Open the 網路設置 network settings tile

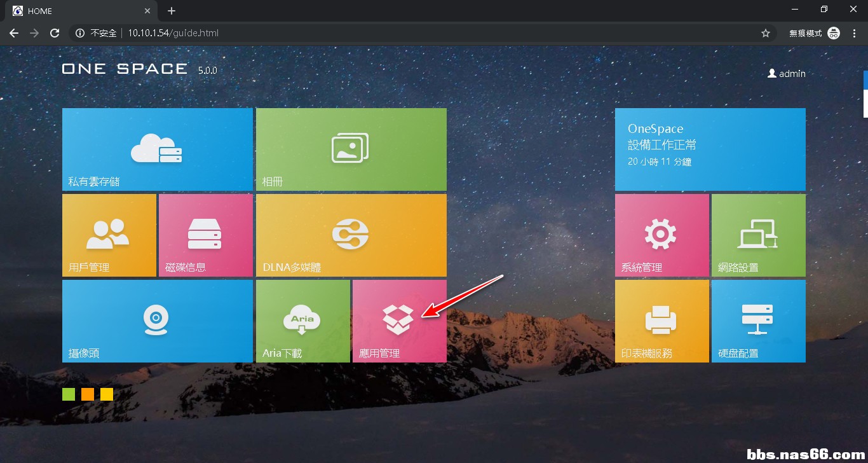tap(758, 235)
